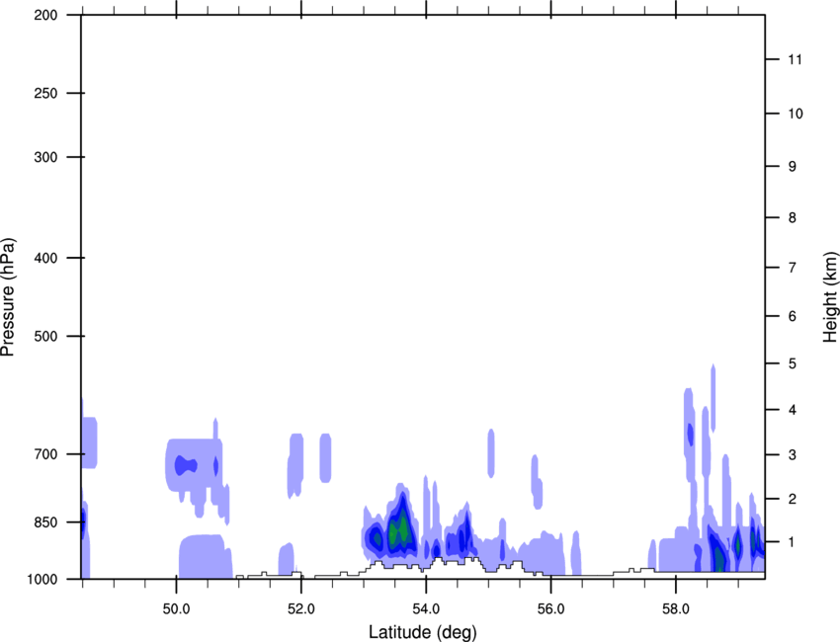Select the 850 pressure tick label

click(x=45, y=522)
